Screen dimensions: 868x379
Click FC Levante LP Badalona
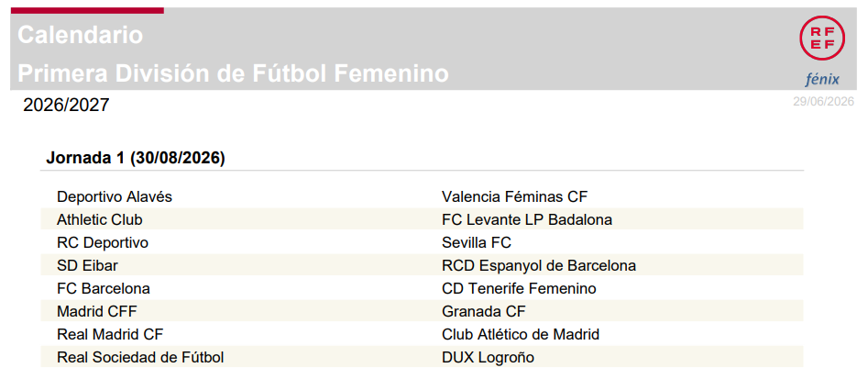click(527, 220)
